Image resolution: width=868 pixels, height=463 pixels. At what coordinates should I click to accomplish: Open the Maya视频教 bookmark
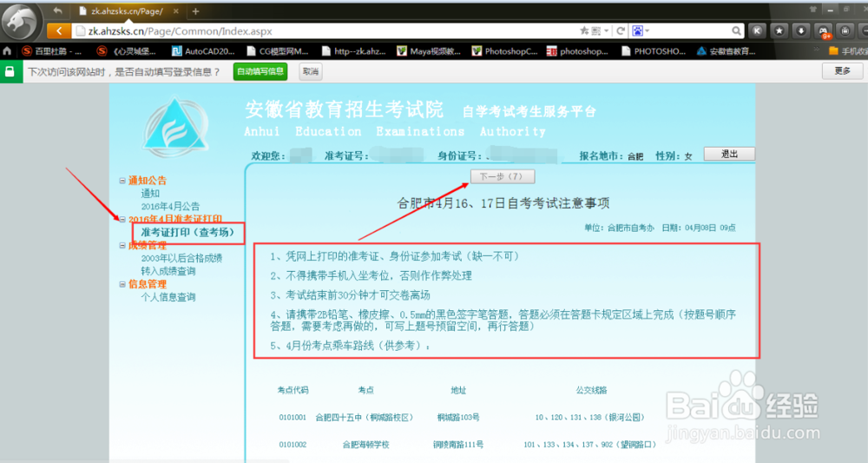[429, 51]
